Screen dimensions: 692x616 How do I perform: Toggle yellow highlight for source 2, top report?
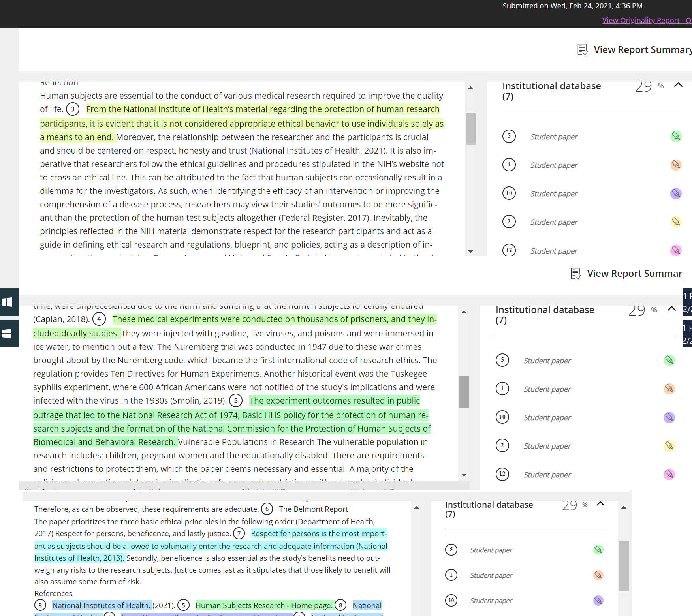676,222
